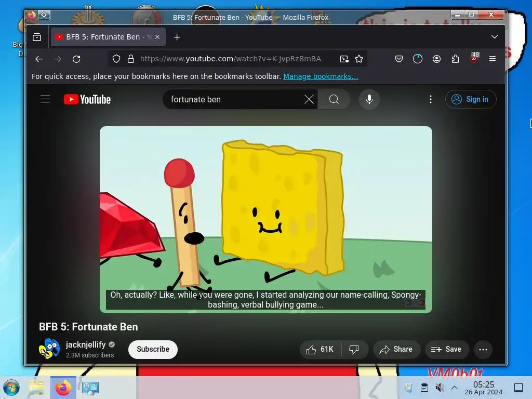This screenshot has width=532, height=399.
Task: Click the Sign in button
Action: (471, 99)
